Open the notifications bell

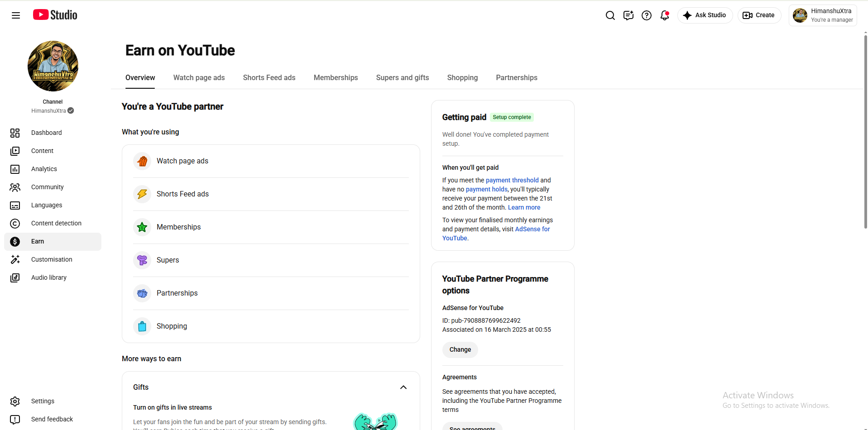point(665,15)
